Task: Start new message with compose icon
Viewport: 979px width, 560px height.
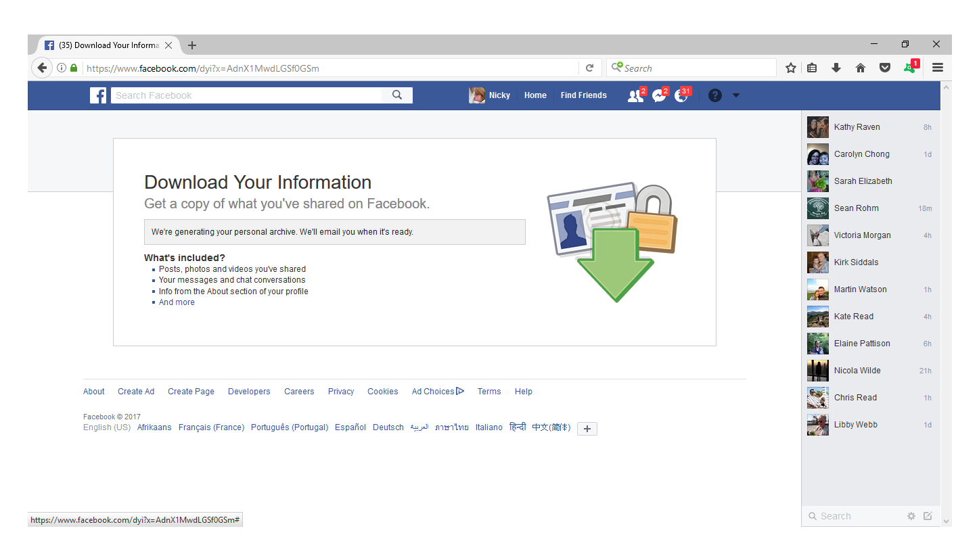Action: pyautogui.click(x=928, y=516)
